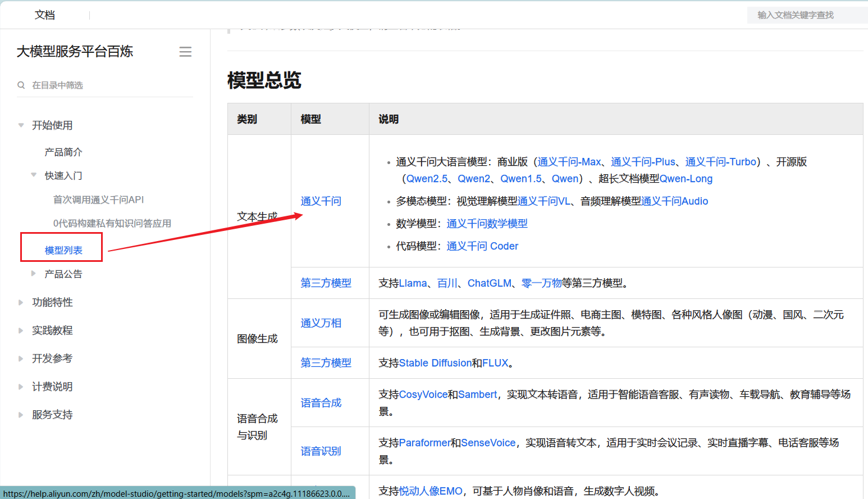This screenshot has width=868, height=499.
Task: Open the 语音合成 model link
Action: pyautogui.click(x=321, y=403)
